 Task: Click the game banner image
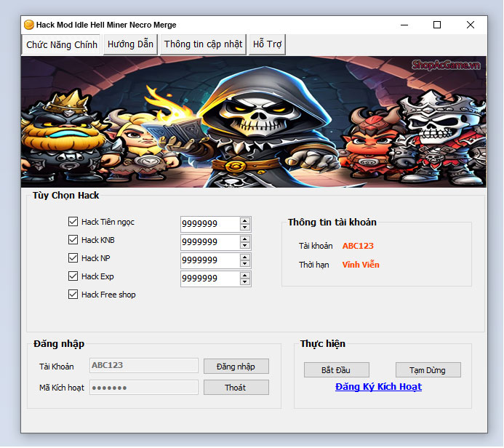(254, 121)
